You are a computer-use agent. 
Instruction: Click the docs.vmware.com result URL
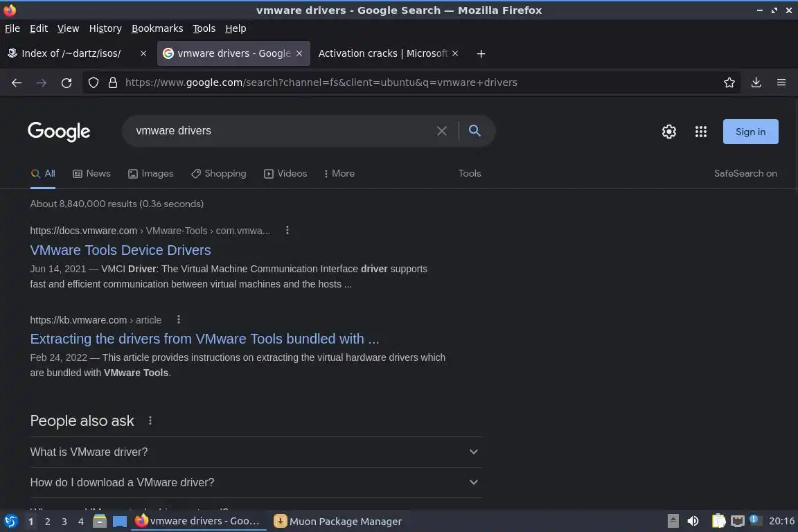(x=150, y=231)
